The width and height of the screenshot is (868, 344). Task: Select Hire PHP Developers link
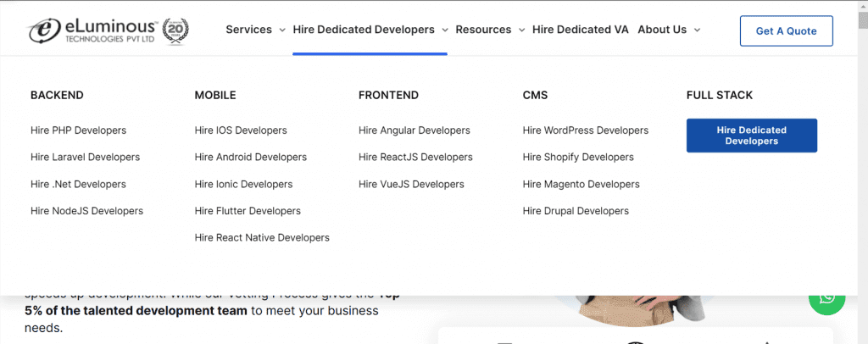tap(78, 130)
